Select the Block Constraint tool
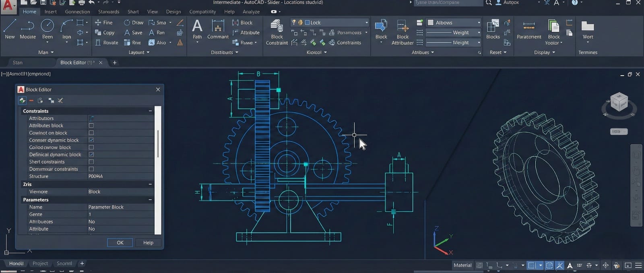The height and width of the screenshot is (273, 644). tap(277, 27)
